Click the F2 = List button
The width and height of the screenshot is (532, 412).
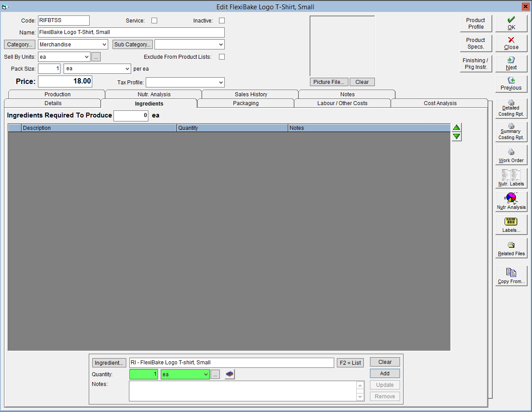pyautogui.click(x=350, y=363)
